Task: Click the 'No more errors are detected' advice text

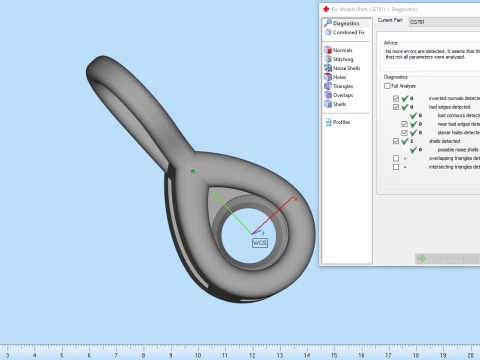Action: (432, 54)
